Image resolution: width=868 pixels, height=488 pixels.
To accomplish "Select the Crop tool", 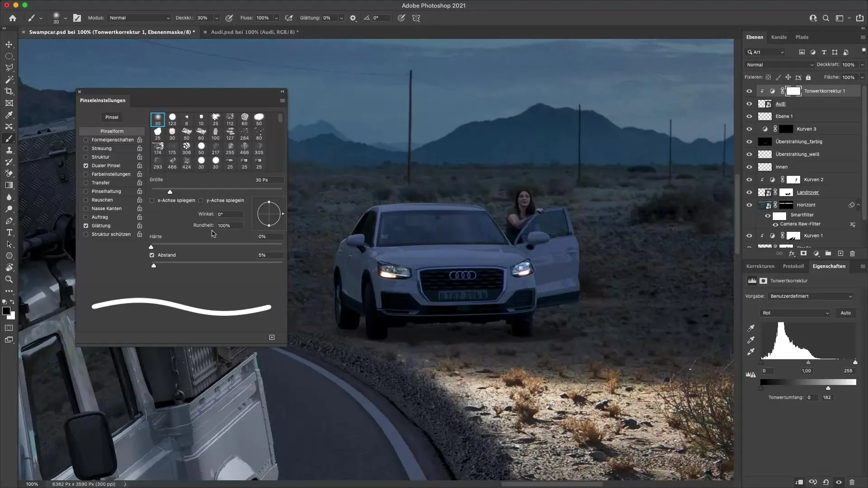I will [9, 91].
